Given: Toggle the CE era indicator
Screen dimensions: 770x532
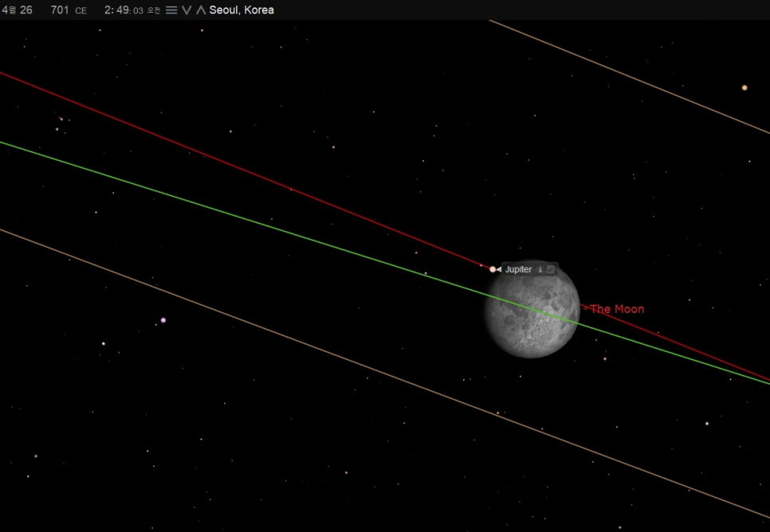Looking at the screenshot, I should (x=81, y=11).
